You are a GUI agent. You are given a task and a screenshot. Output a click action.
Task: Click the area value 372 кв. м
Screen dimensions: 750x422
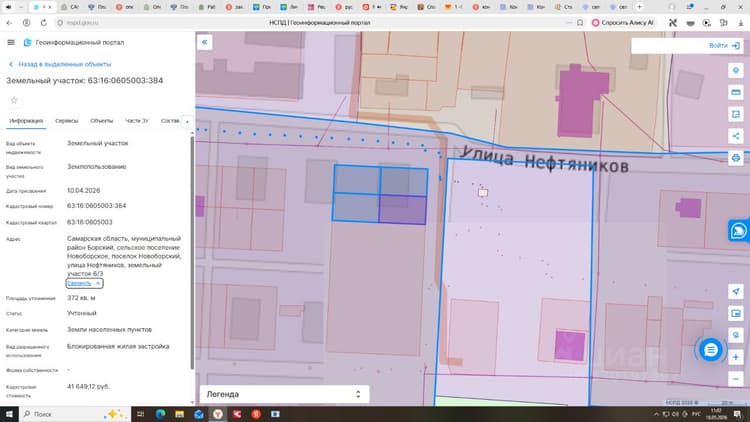pyautogui.click(x=81, y=298)
